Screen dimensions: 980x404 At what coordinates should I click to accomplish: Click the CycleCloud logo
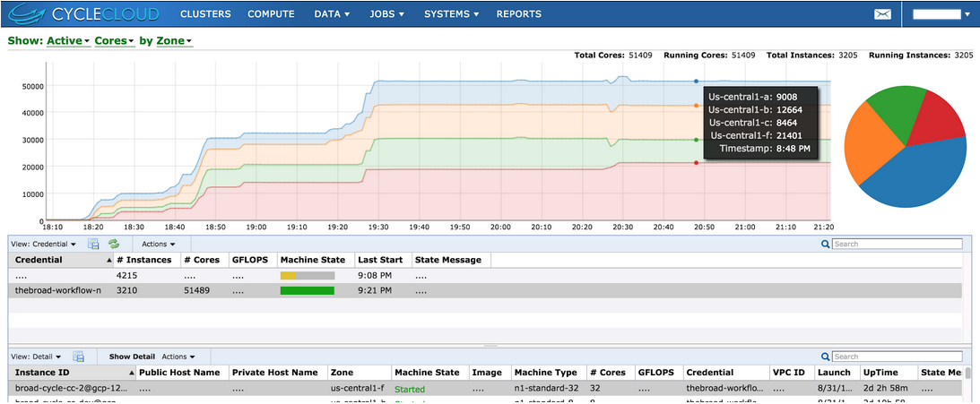(x=82, y=14)
